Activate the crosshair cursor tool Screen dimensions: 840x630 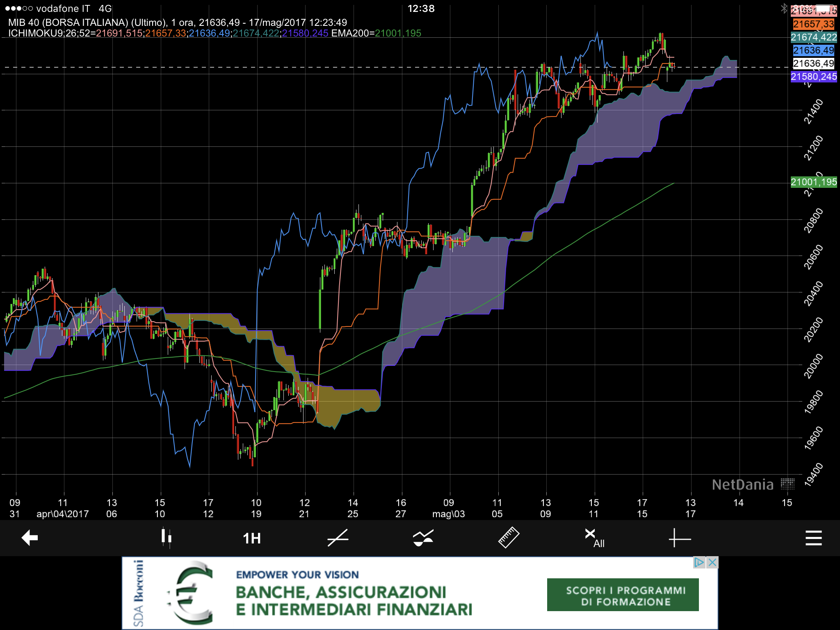pos(680,538)
